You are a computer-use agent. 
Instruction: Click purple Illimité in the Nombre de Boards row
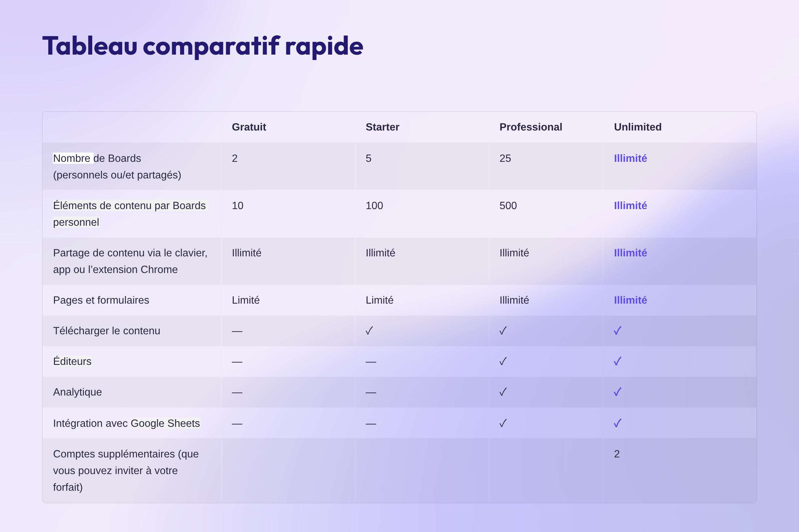coord(630,158)
